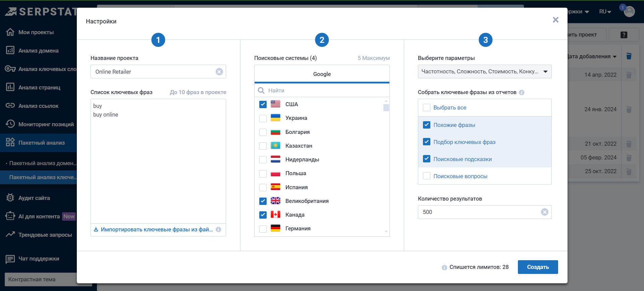
Task: Click info icon next to collect keywords label
Action: click(x=522, y=92)
